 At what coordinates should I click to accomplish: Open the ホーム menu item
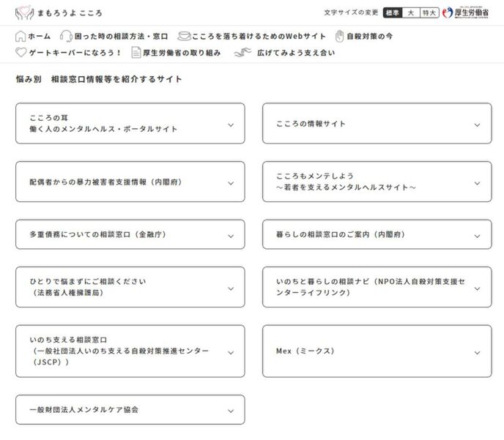click(x=40, y=36)
